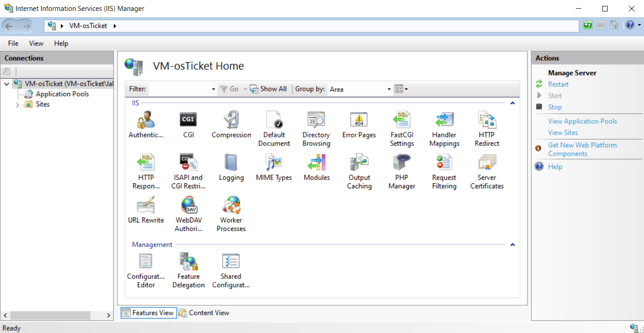The height and width of the screenshot is (333, 644).
Task: Open the Group by Area dropdown
Action: click(389, 89)
